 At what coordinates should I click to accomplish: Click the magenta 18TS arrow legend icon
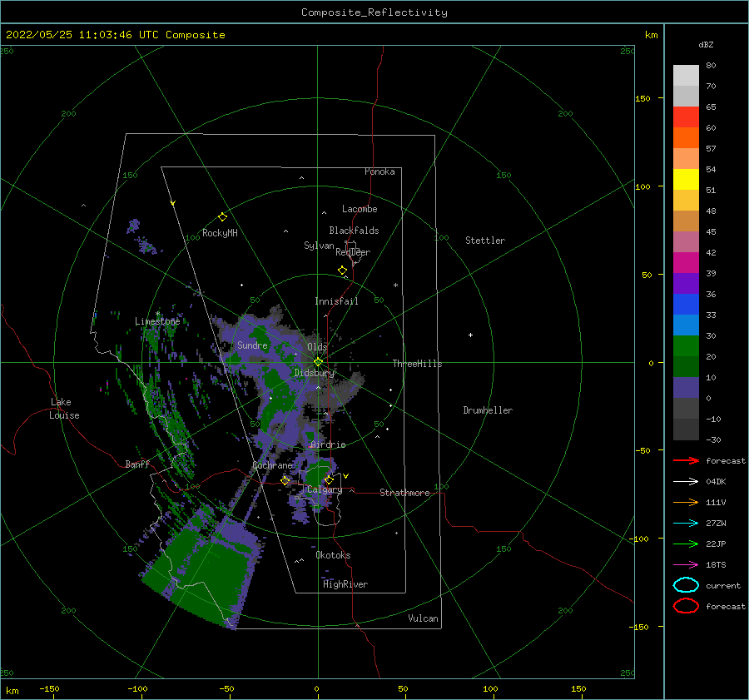click(x=686, y=565)
